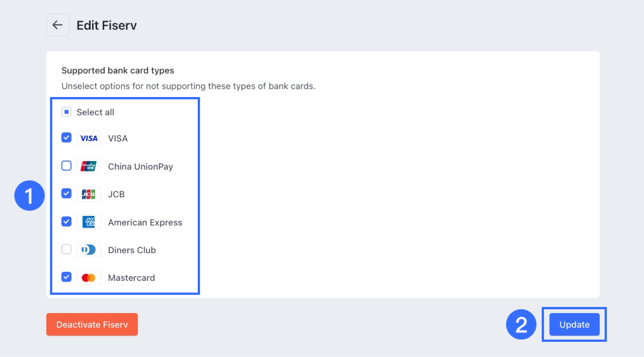
Task: Click the Select all label text
Action: (x=95, y=112)
